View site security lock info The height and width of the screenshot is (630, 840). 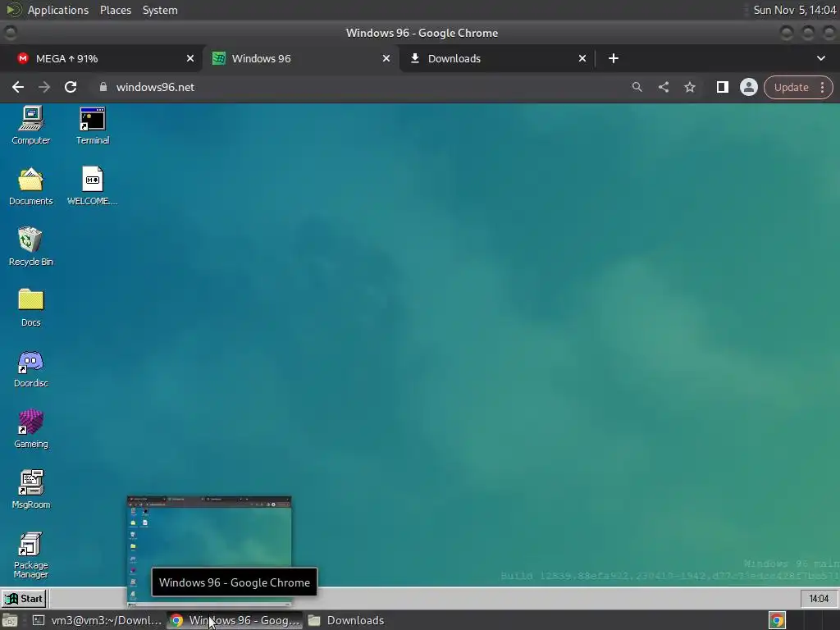pos(103,87)
